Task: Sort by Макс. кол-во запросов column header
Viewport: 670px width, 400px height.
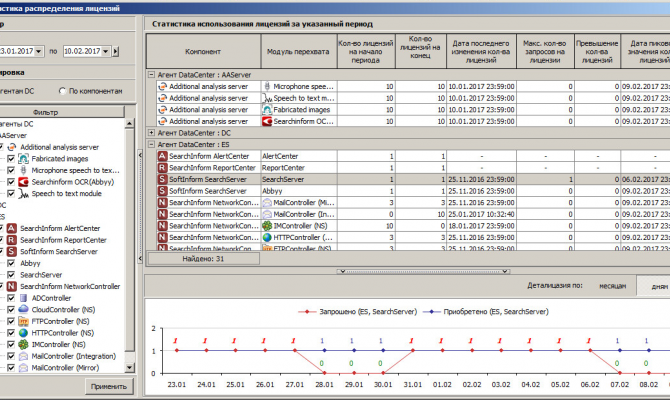Action: pyautogui.click(x=545, y=51)
